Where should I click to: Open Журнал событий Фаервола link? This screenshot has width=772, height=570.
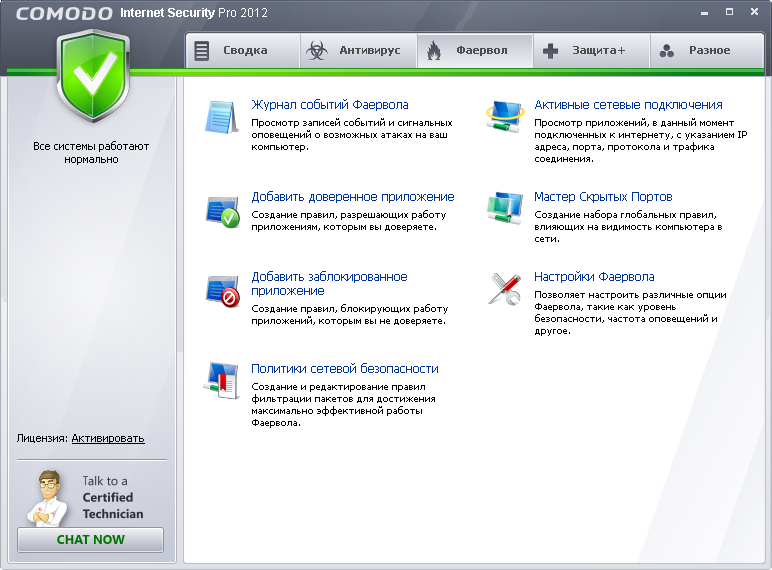coord(330,105)
